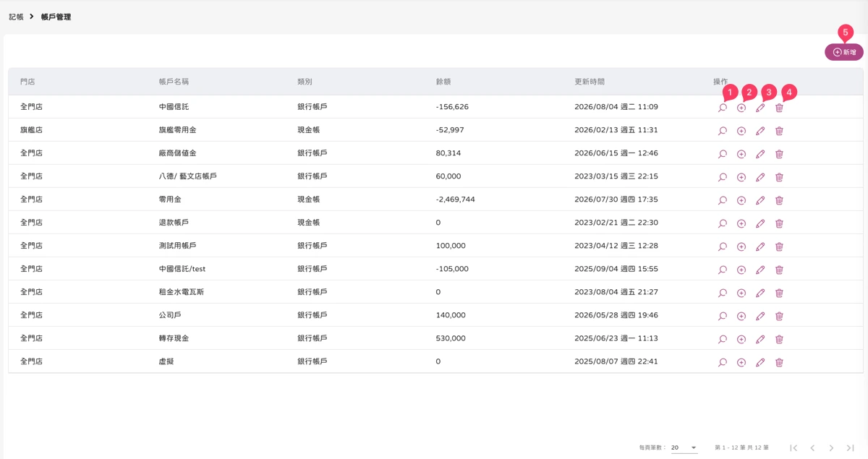Edit the 虛擬 account
Viewport: 868px width, 459px height.
pyautogui.click(x=760, y=362)
